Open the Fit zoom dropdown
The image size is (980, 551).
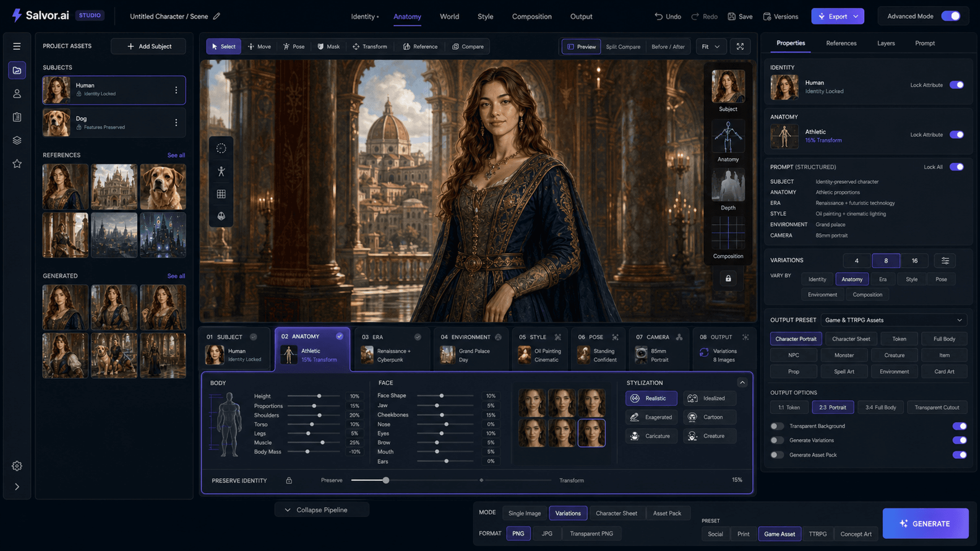tap(711, 46)
